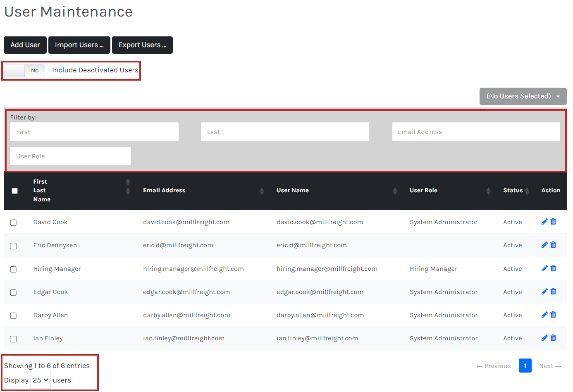Click the Darby Allen name cell
This screenshot has width=573, height=392.
(50, 315)
